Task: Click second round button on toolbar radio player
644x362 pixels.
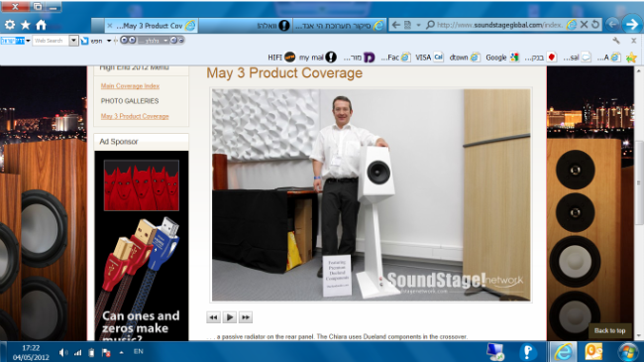Action: (132, 40)
